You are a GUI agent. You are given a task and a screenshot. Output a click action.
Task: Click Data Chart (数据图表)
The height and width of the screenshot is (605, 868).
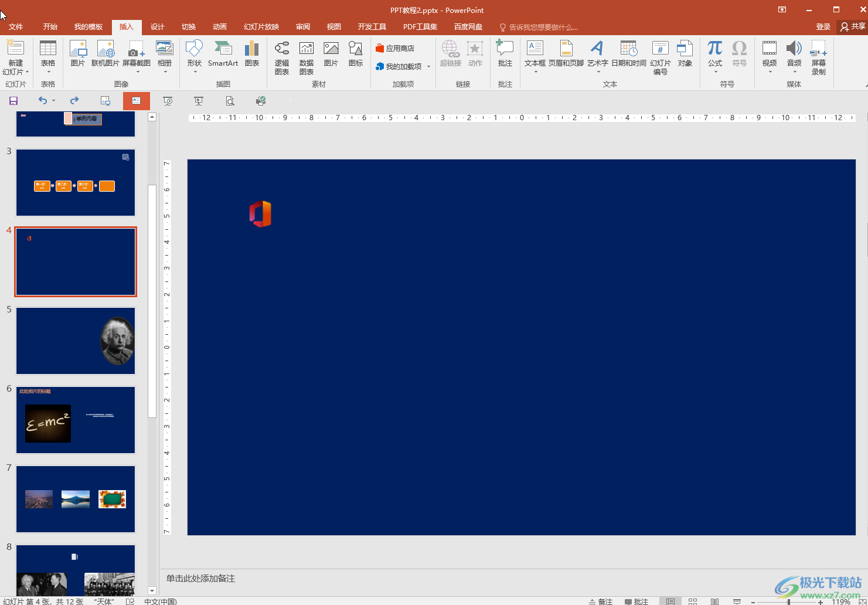tap(307, 57)
